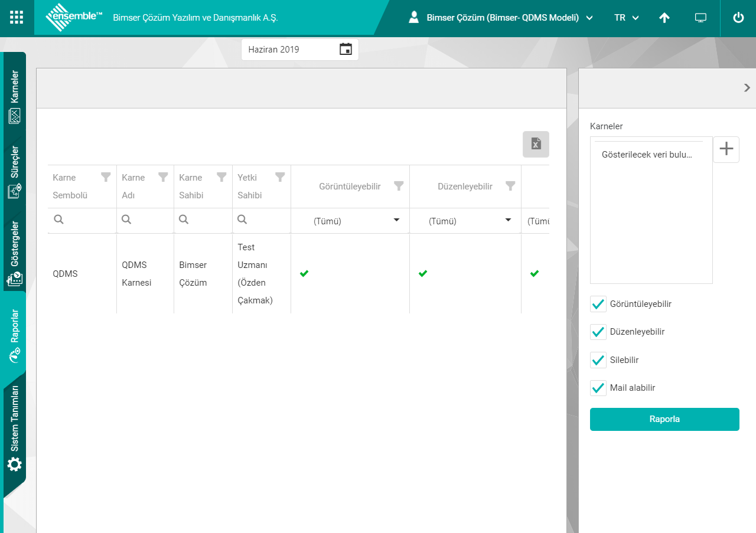
Task: Collapse the right panel with chevron
Action: pyautogui.click(x=747, y=88)
